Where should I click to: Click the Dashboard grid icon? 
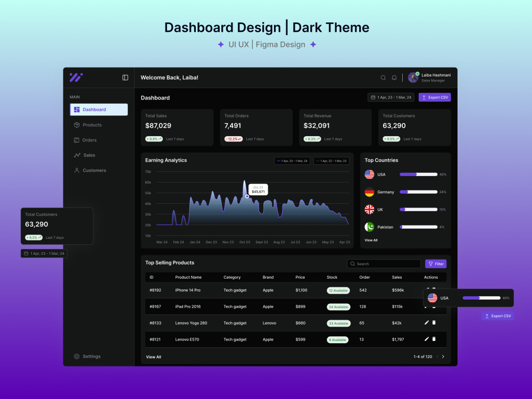point(77,110)
